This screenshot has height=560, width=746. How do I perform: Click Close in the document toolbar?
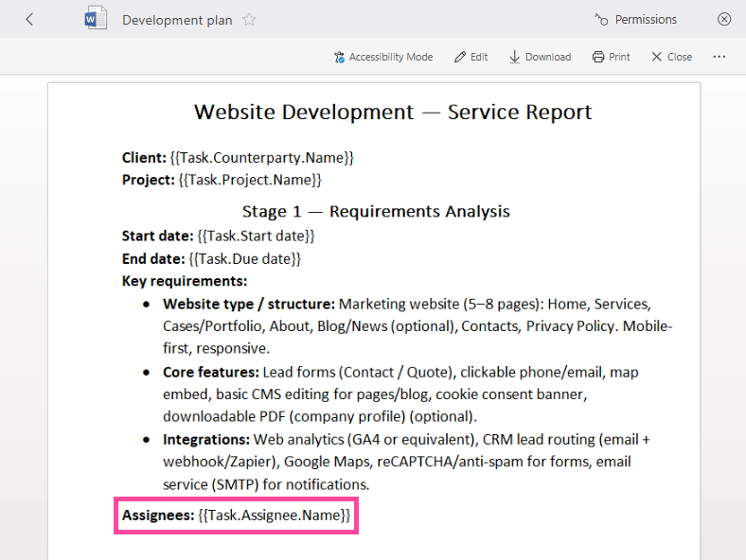pyautogui.click(x=671, y=57)
